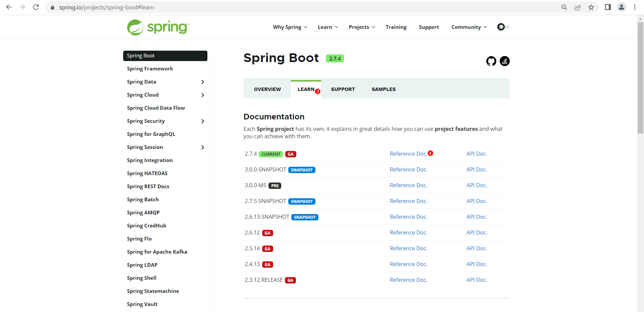Viewport: 644px width, 312px height.
Task: Open the browser side panel icon
Action: [608, 7]
